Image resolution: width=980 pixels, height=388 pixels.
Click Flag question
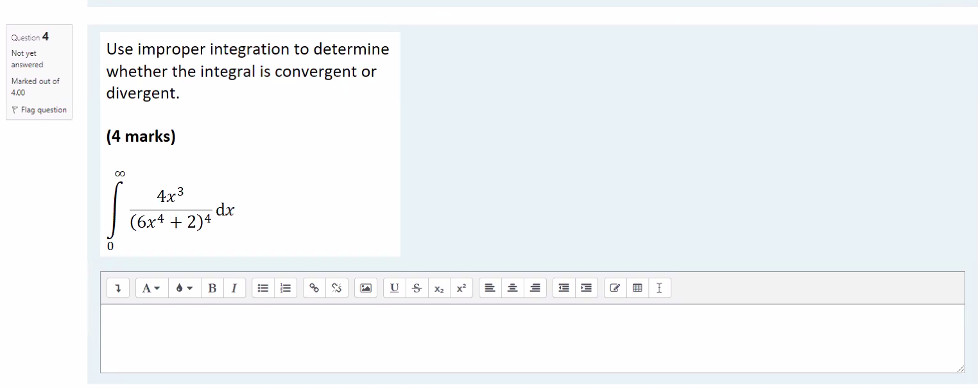[40, 110]
